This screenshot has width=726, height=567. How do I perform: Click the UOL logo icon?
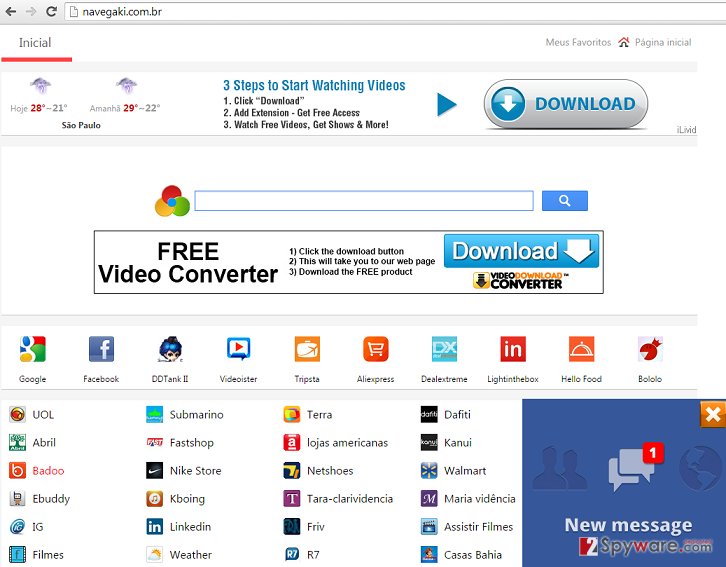tap(17, 414)
